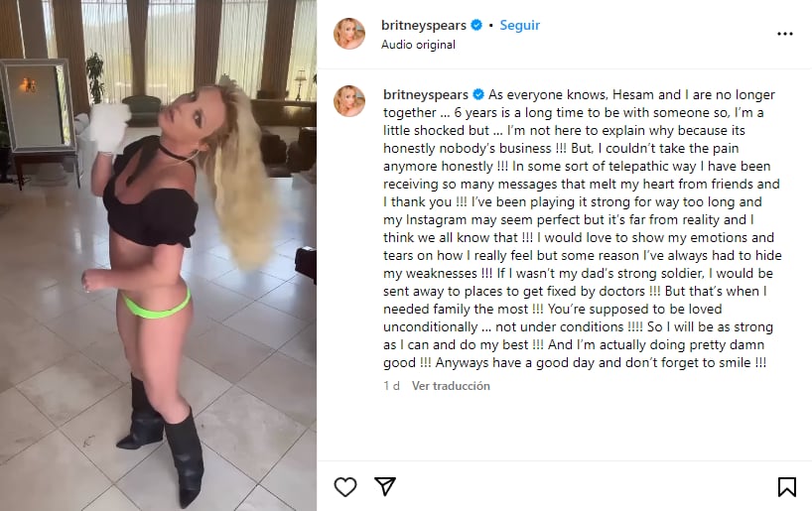Open britneyspears username in header
The height and width of the screenshot is (511, 812).
click(424, 25)
